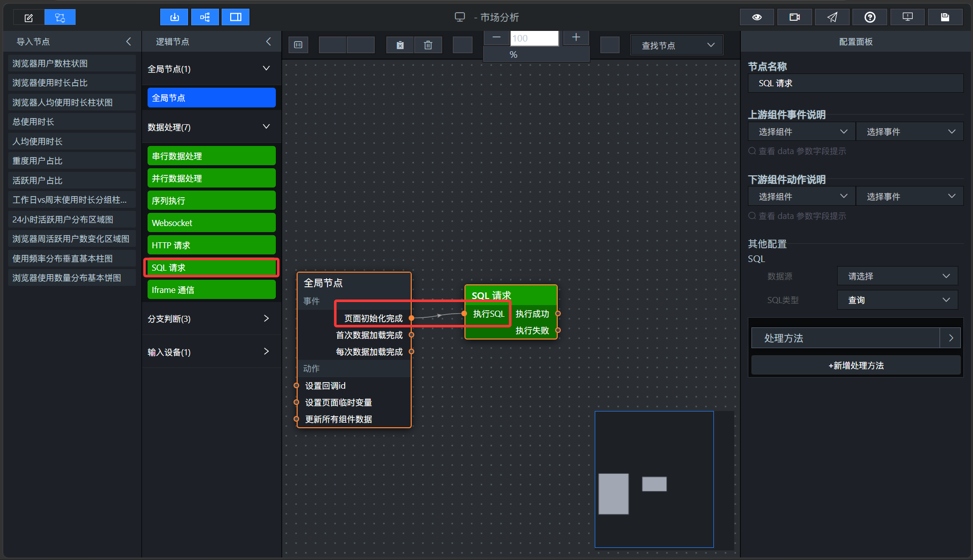Screen dimensions: 973x560
Task: Select the Iframe 通信 node
Action: pyautogui.click(x=211, y=290)
